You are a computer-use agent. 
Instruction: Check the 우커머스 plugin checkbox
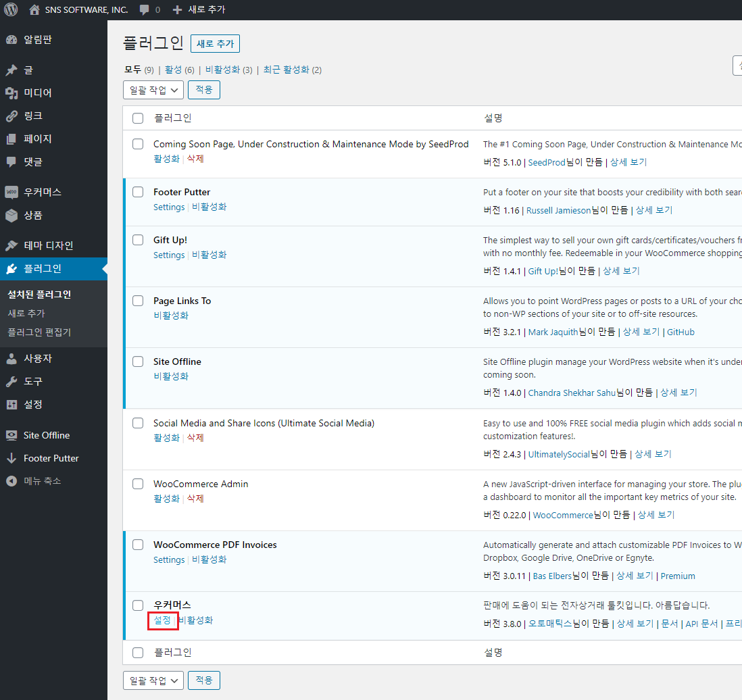pyautogui.click(x=138, y=605)
